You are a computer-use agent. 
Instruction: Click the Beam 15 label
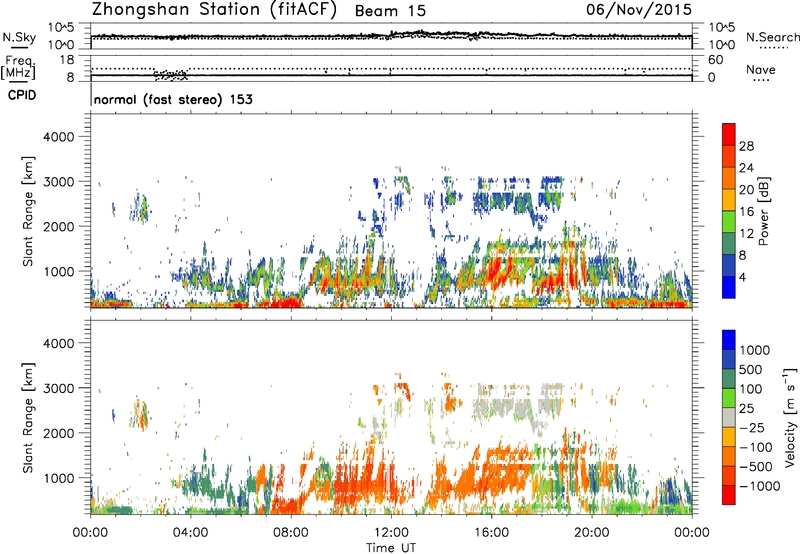tap(390, 11)
